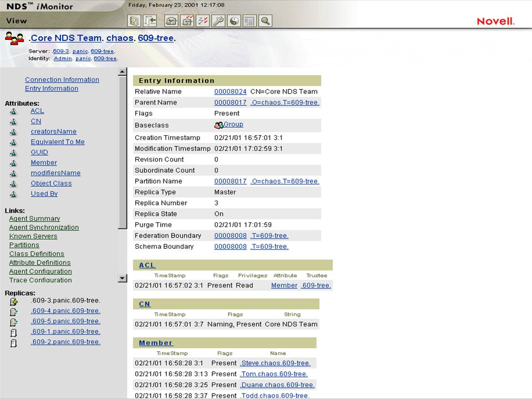The width and height of the screenshot is (532, 399).
Task: Click the group object icon beside Core NDS Team
Action: pos(14,38)
